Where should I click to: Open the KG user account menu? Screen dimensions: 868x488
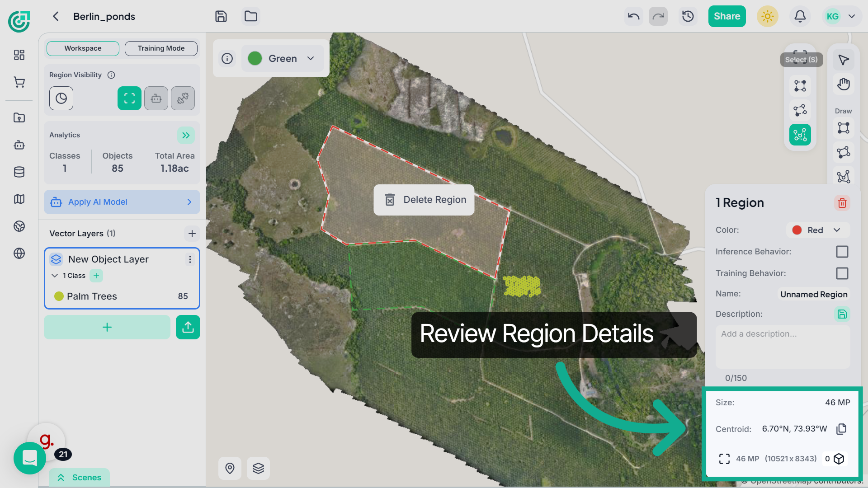pyautogui.click(x=842, y=16)
